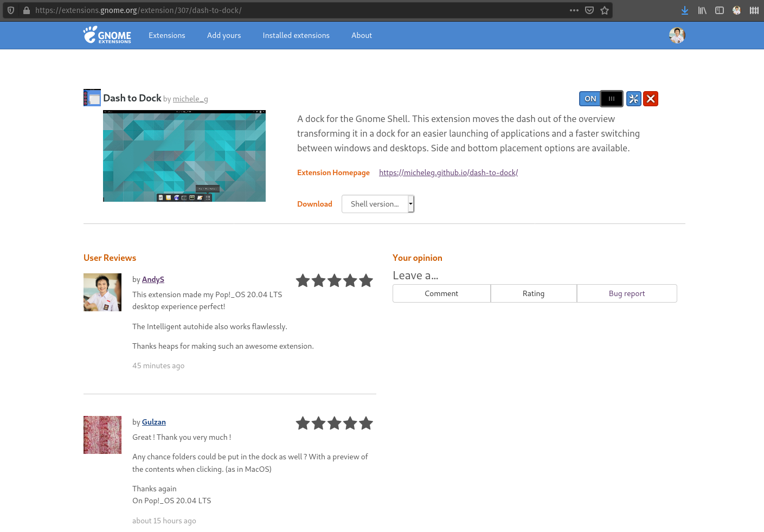
Task: Click the rightmost toolbar extension icon
Action: pyautogui.click(x=754, y=10)
